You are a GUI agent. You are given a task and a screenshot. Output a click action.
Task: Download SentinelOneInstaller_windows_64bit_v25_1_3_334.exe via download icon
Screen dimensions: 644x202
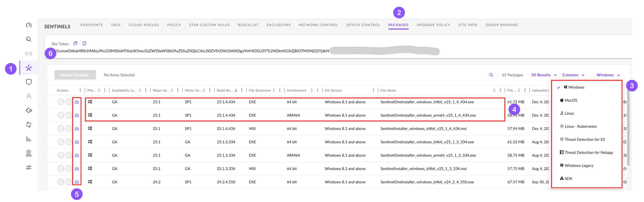point(77,142)
